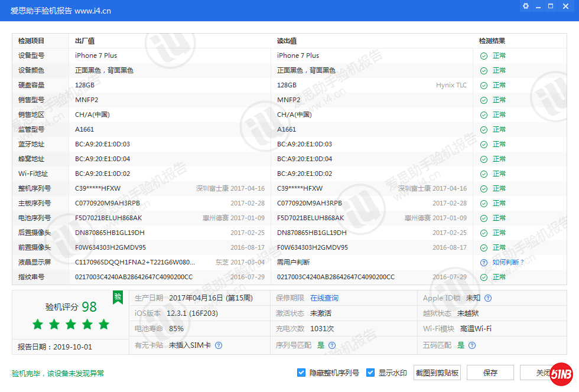
Task: Click question icon in 液晶显示屏 row
Action: coord(484,263)
